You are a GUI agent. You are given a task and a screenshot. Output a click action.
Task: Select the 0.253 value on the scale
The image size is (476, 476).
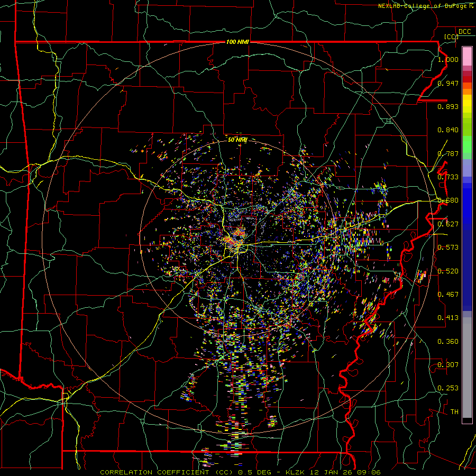448,388
